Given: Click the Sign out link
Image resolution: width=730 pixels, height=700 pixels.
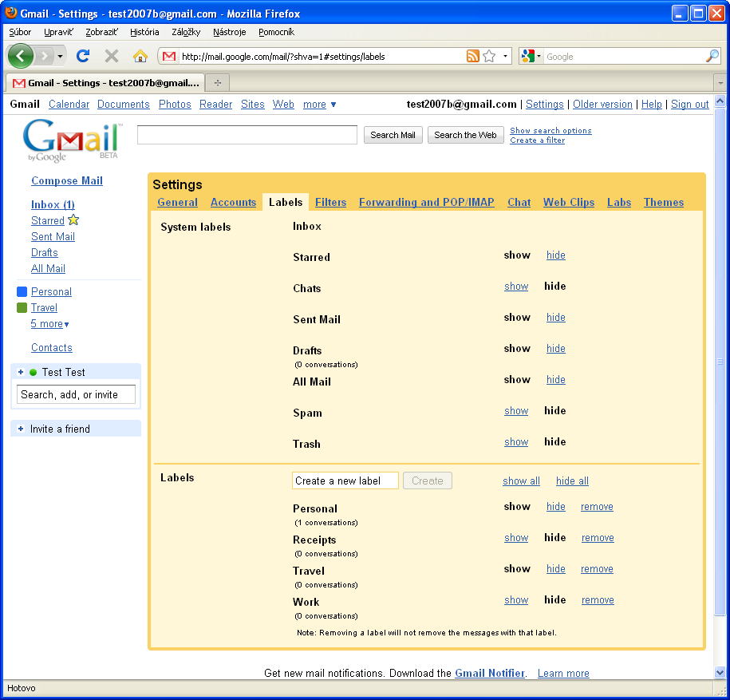Looking at the screenshot, I should tap(690, 105).
